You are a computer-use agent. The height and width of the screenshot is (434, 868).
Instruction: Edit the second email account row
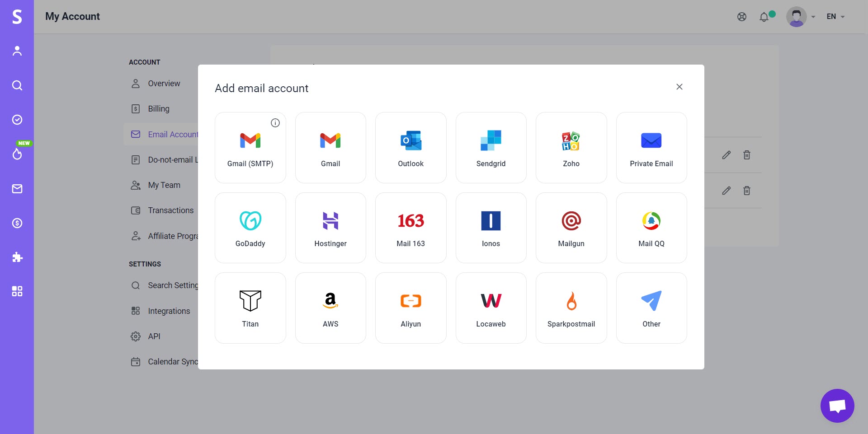coord(726,191)
